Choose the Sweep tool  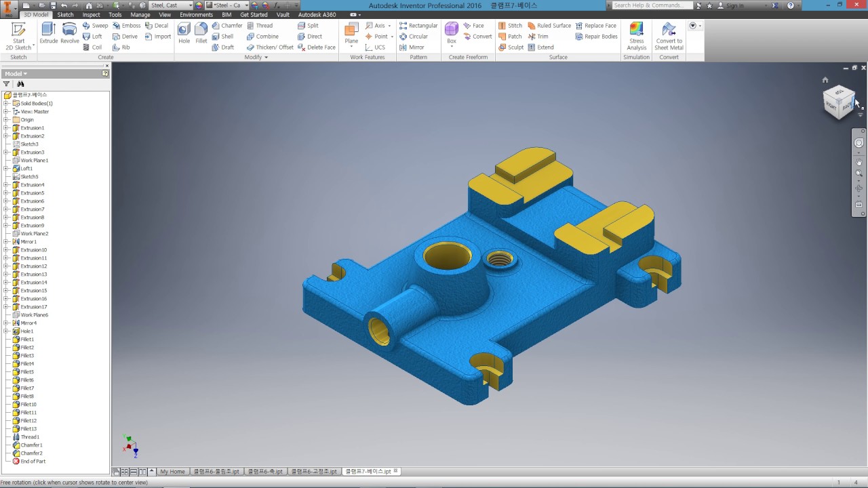pyautogui.click(x=95, y=26)
